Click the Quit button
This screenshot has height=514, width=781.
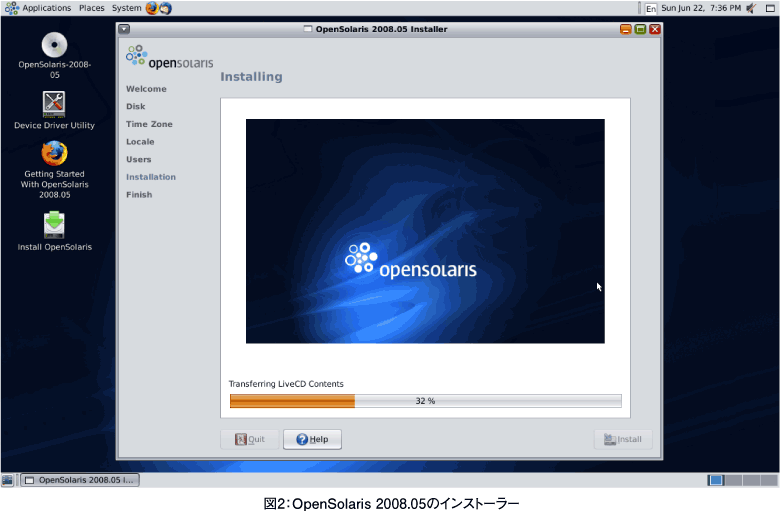pos(250,439)
